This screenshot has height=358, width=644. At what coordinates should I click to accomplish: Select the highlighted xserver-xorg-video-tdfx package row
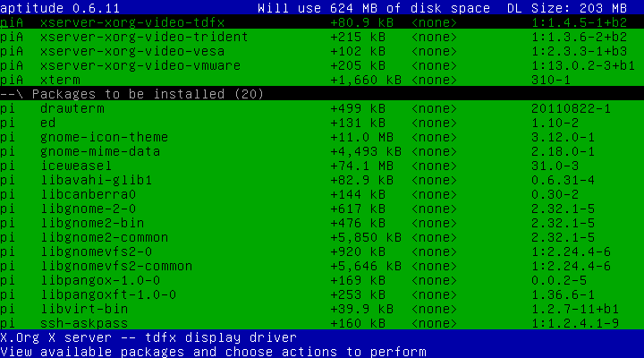(x=132, y=21)
